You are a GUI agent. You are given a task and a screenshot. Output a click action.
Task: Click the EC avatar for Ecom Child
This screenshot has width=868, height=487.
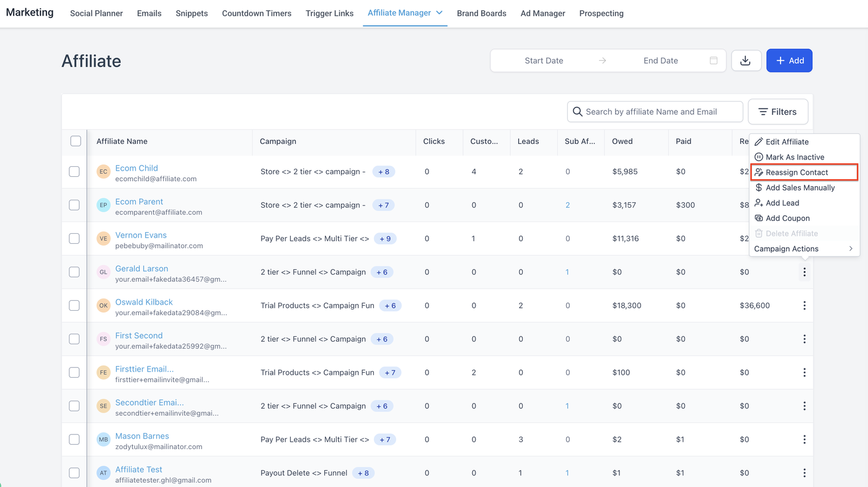point(104,172)
